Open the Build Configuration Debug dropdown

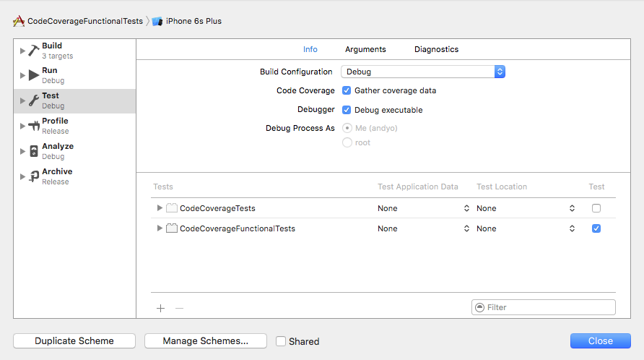(423, 72)
